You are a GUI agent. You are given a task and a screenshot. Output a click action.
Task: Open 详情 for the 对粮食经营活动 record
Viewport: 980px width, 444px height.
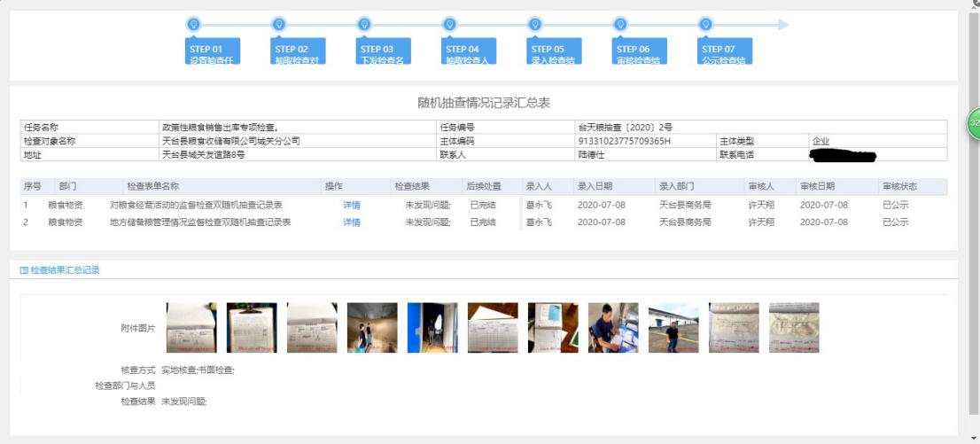[x=352, y=205]
